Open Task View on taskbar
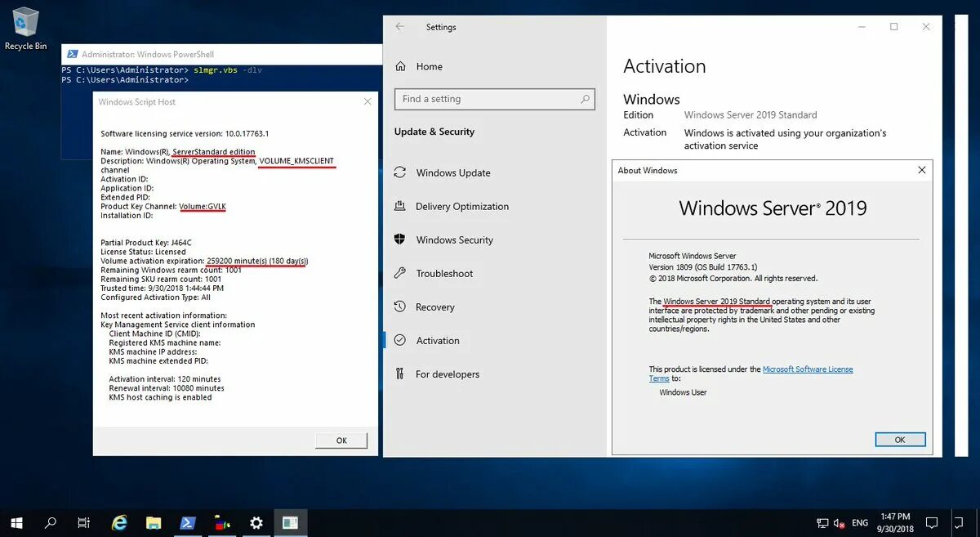The height and width of the screenshot is (537, 980). (84, 522)
